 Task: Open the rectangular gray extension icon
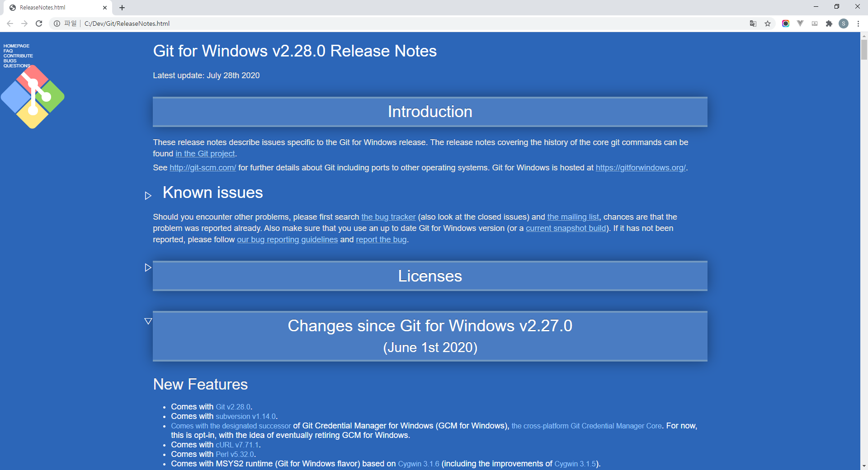[x=815, y=23]
